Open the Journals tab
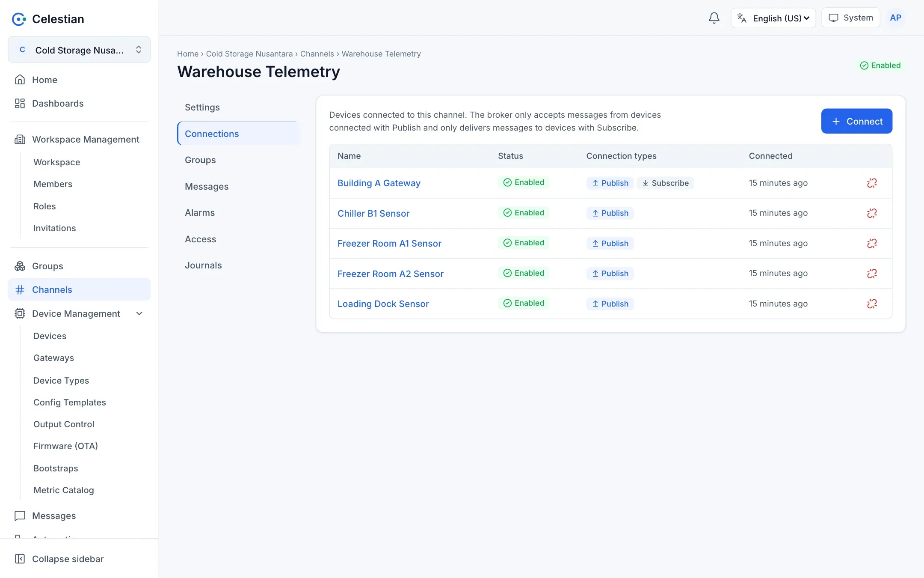Screen dimensions: 924x578 239,265
